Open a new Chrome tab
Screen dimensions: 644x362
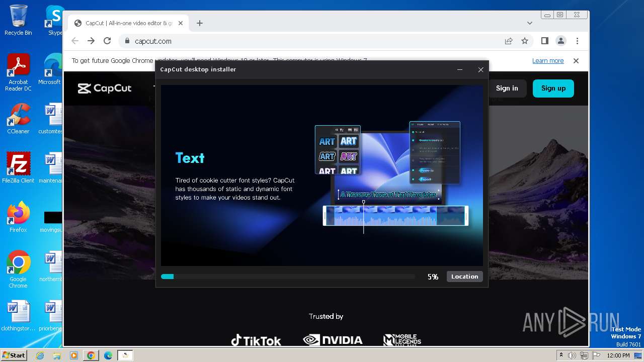pos(200,23)
